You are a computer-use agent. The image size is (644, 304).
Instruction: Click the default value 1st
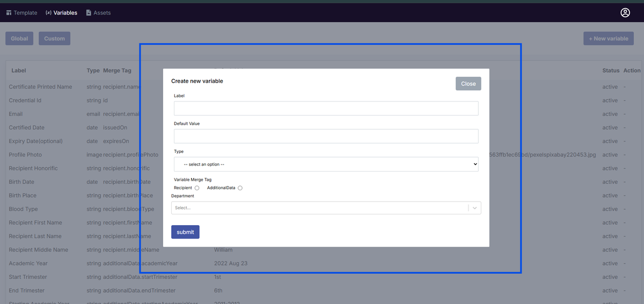[x=217, y=277]
